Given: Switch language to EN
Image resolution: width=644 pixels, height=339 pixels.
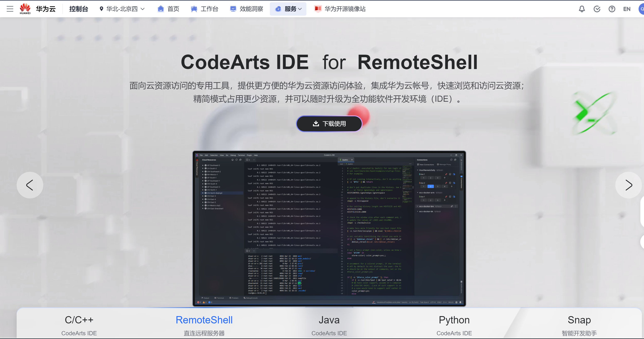Looking at the screenshot, I should pyautogui.click(x=627, y=9).
